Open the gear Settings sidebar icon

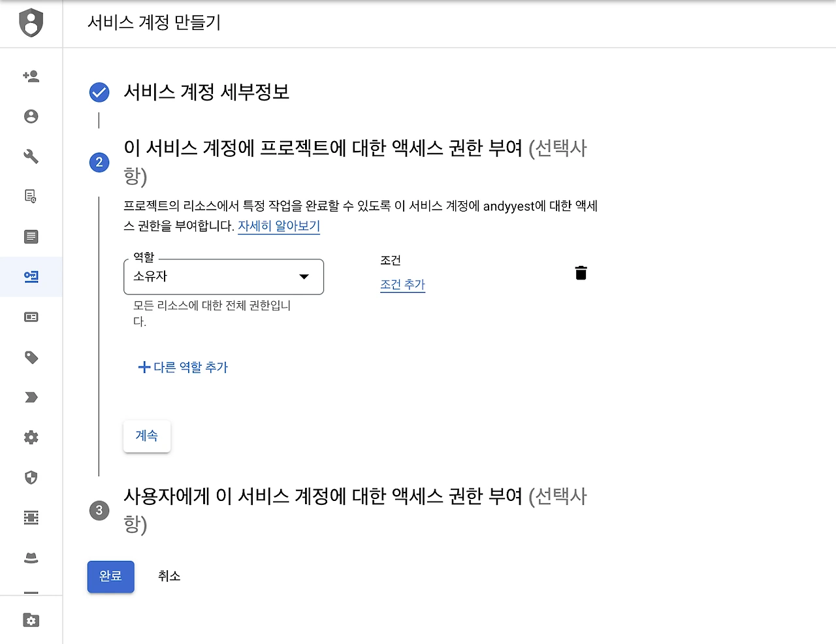31,438
